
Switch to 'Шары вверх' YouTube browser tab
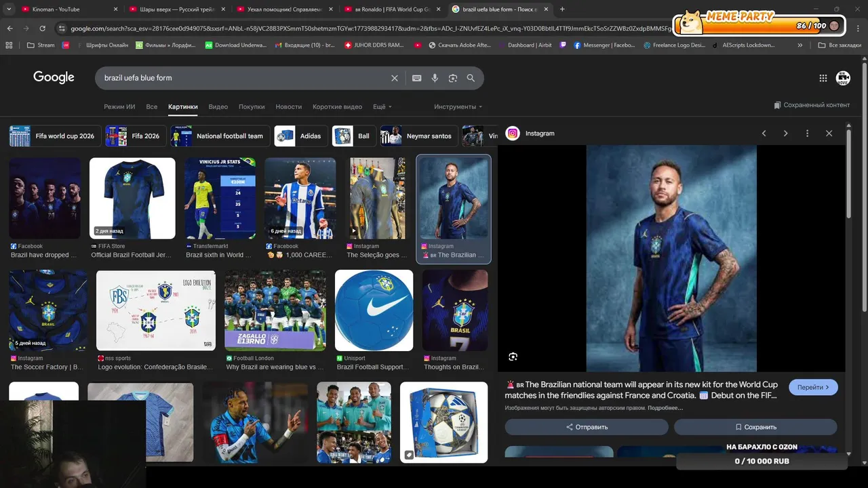click(x=176, y=9)
